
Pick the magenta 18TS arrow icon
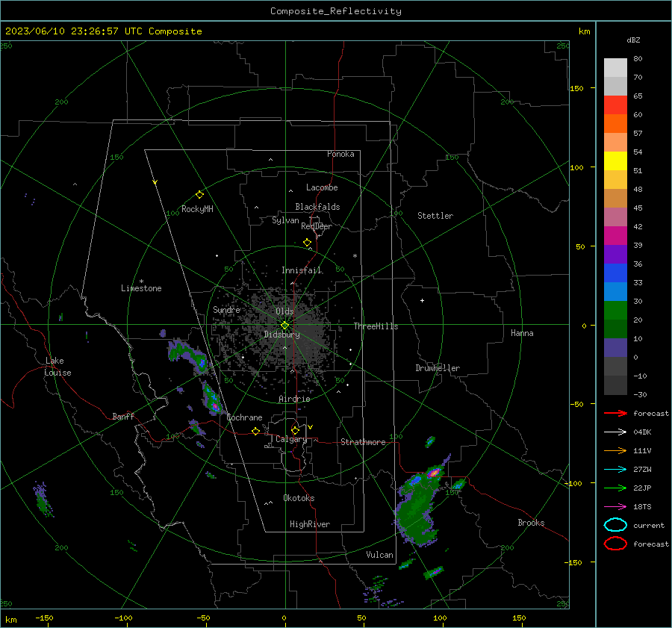pos(615,507)
